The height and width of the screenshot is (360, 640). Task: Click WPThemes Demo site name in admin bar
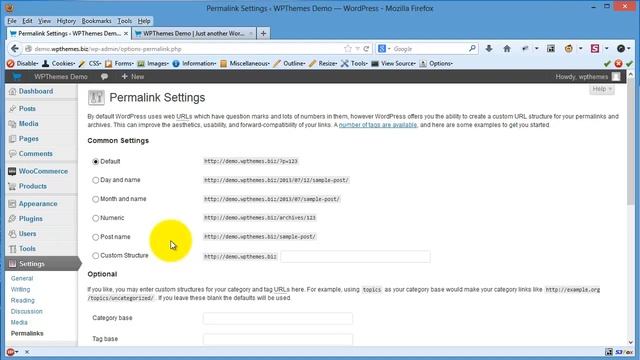coord(61,76)
